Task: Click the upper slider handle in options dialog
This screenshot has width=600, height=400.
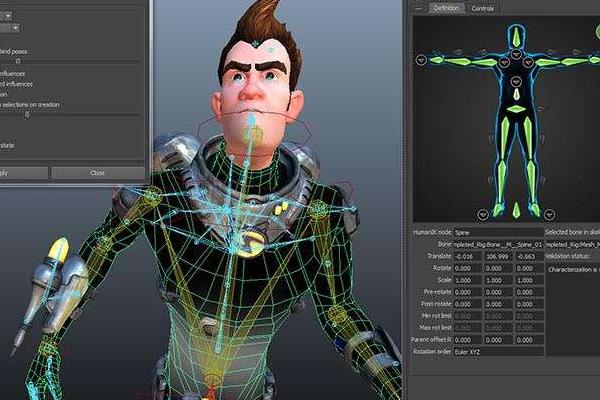Action: (x=18, y=61)
